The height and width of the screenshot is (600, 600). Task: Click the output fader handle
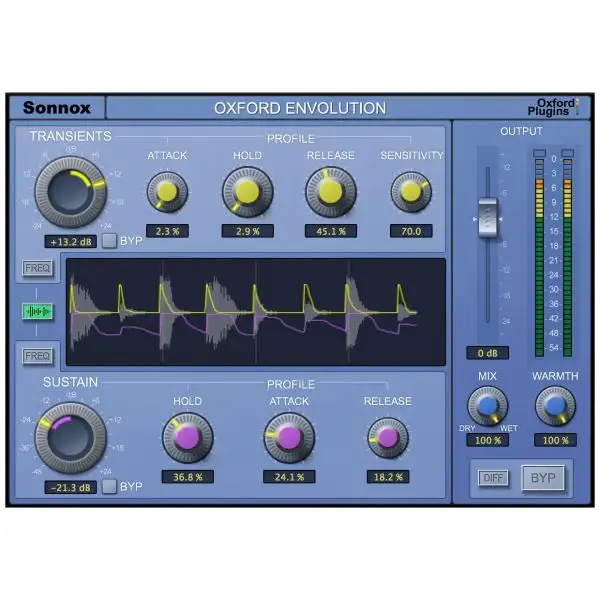click(x=487, y=216)
